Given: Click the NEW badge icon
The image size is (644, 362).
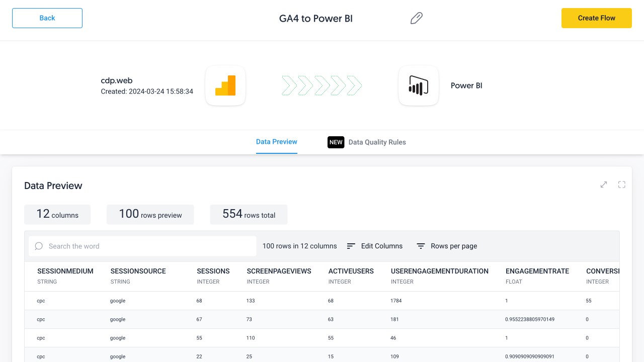Looking at the screenshot, I should [336, 142].
